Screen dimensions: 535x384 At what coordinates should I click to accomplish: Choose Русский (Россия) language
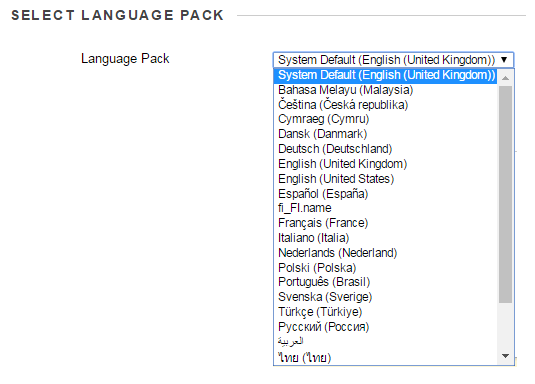pyautogui.click(x=385, y=327)
